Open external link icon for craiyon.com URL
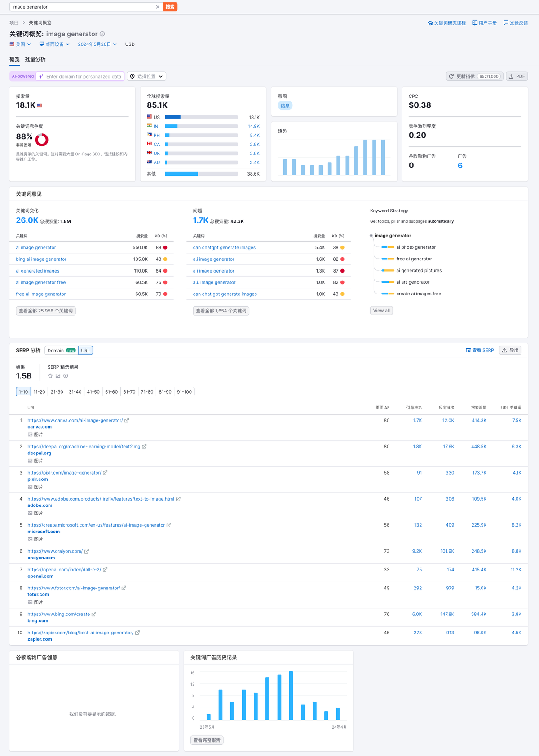Viewport: 539px width, 756px height. pyautogui.click(x=87, y=551)
